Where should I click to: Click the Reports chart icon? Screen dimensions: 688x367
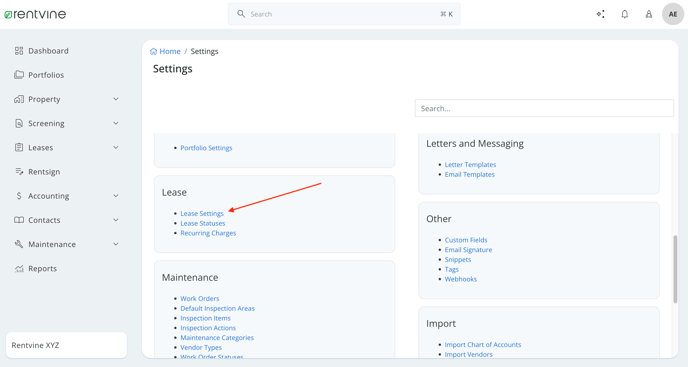point(19,268)
